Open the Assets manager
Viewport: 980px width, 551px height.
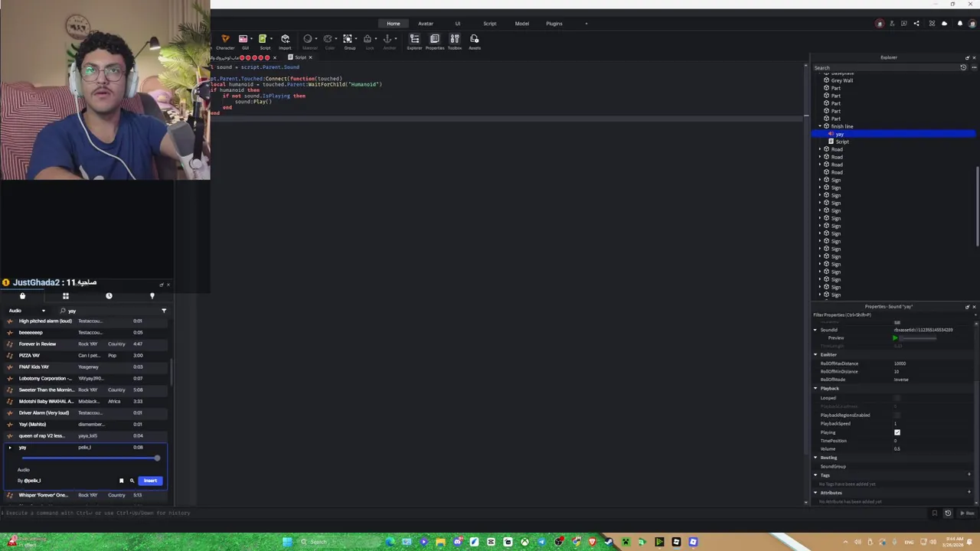coord(475,41)
